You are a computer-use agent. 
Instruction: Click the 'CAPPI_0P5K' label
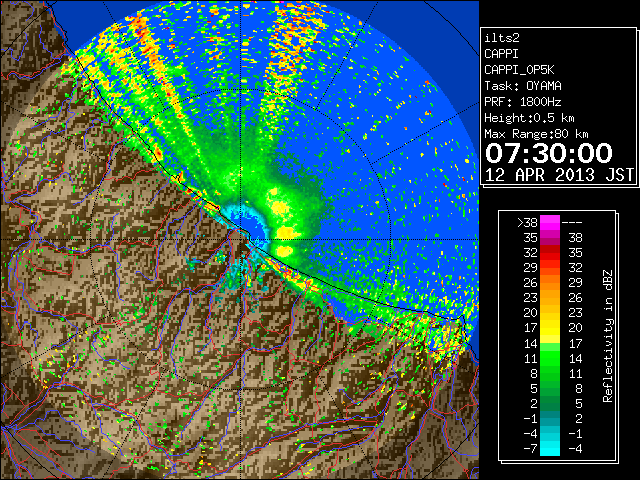click(519, 70)
